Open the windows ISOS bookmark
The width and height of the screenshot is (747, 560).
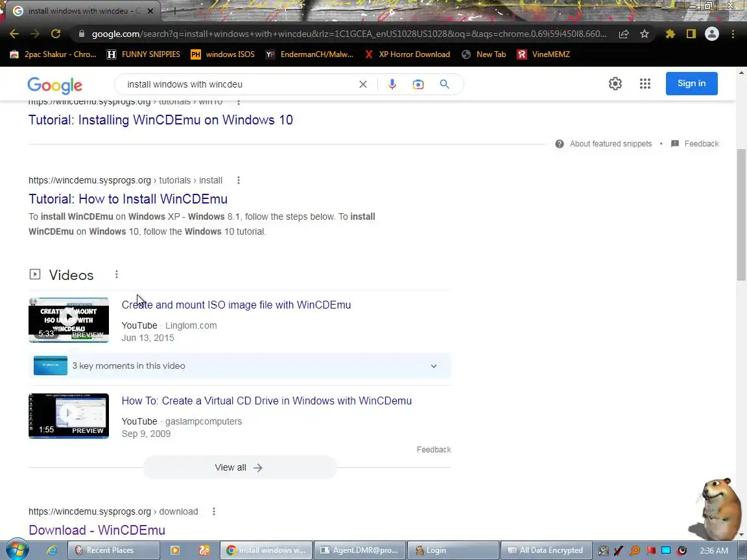[223, 54]
